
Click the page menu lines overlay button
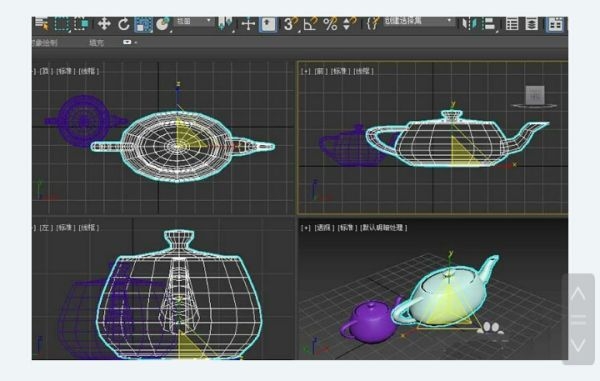click(x=578, y=319)
